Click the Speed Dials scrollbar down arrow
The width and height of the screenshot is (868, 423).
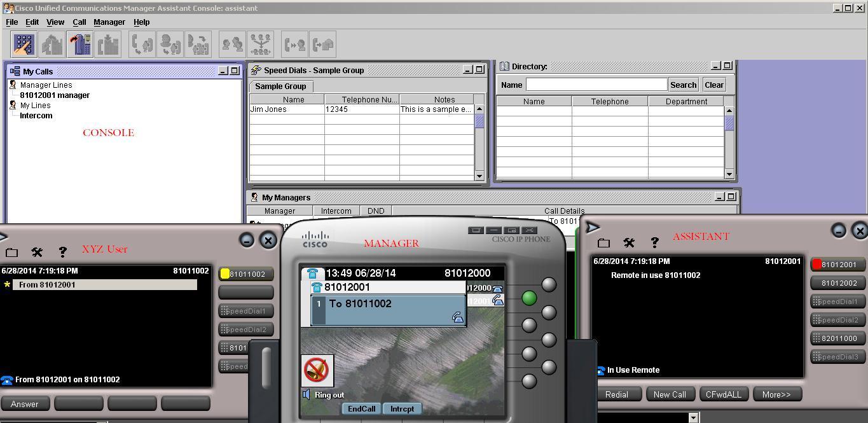coord(479,176)
